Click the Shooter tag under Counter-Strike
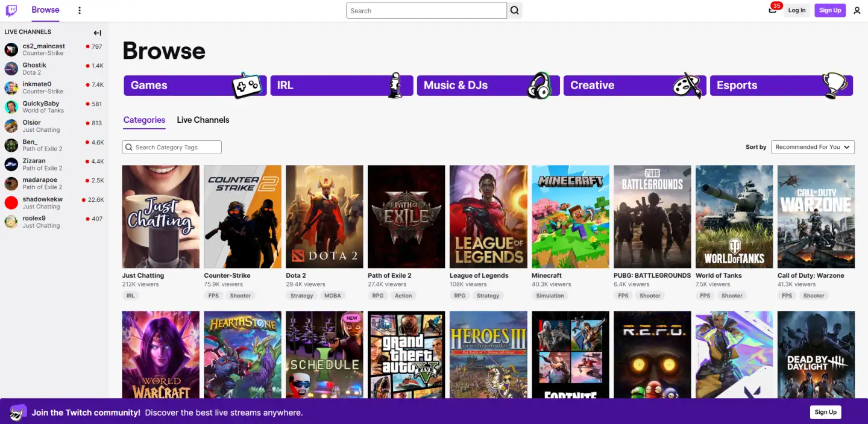Screen dimensions: 868x424 (x=241, y=296)
